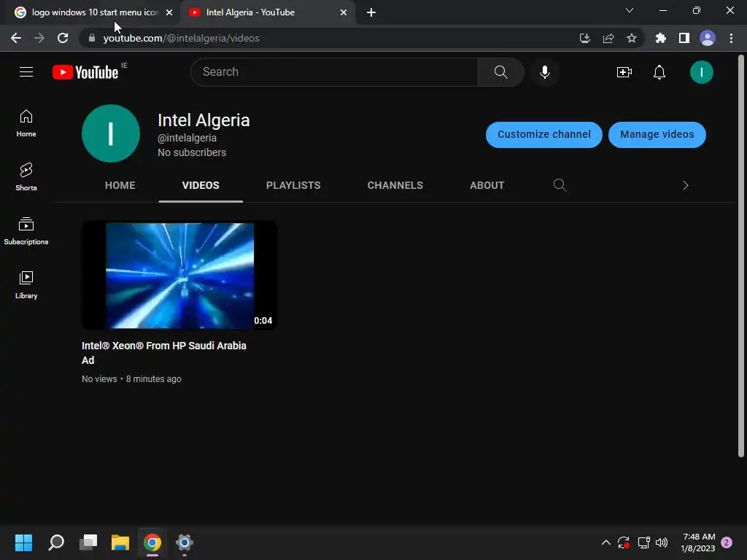Open the ABOUT tab
Viewport: 747px width, 560px height.
[x=487, y=185]
